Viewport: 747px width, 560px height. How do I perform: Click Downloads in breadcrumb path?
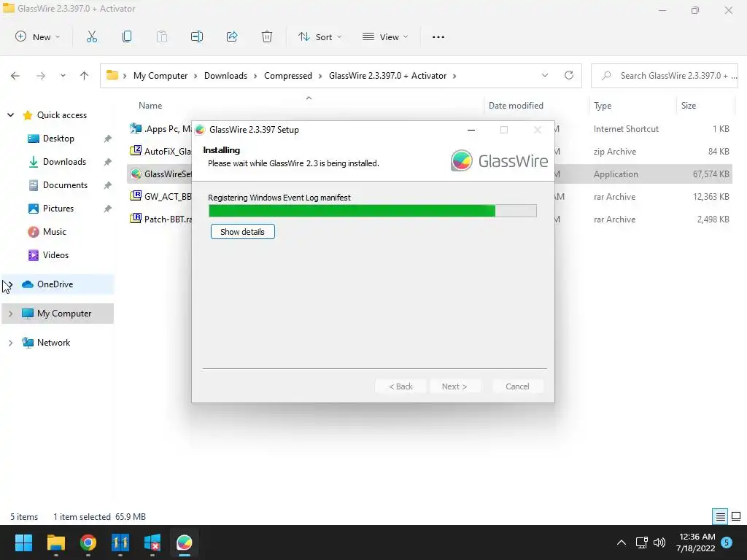click(x=225, y=76)
